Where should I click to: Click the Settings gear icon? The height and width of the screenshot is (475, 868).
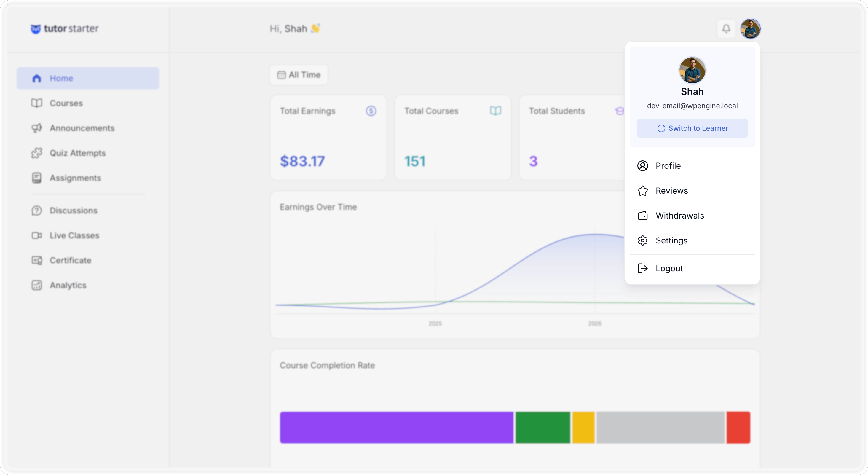643,241
